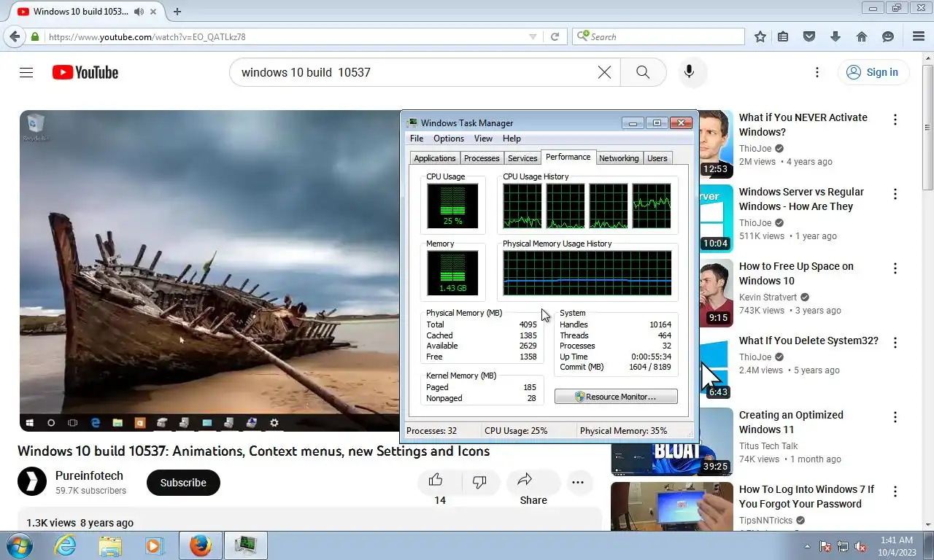Click the chat bubble toolbar icon
This screenshot has height=560, width=934.
888,36
